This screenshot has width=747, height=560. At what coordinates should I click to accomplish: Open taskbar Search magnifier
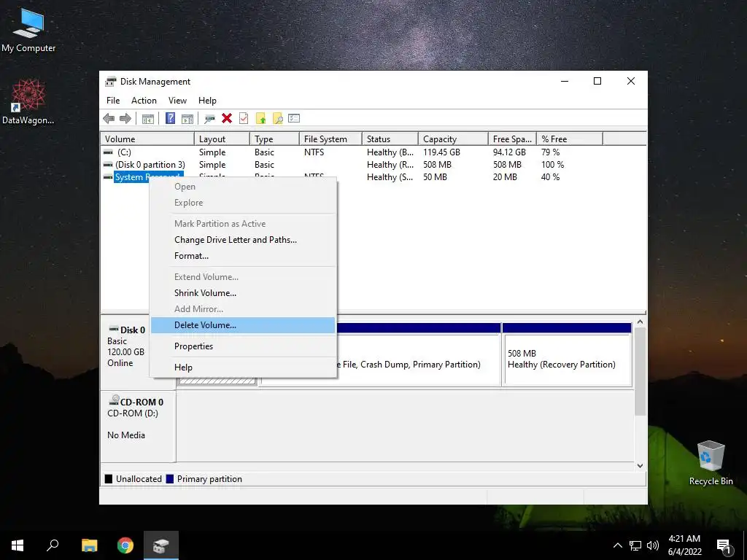click(x=53, y=545)
